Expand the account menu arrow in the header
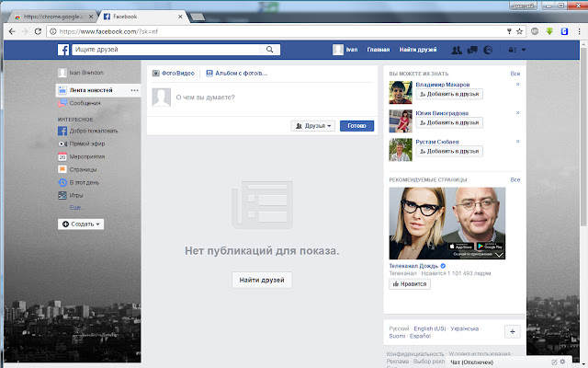The image size is (588, 368). click(524, 50)
